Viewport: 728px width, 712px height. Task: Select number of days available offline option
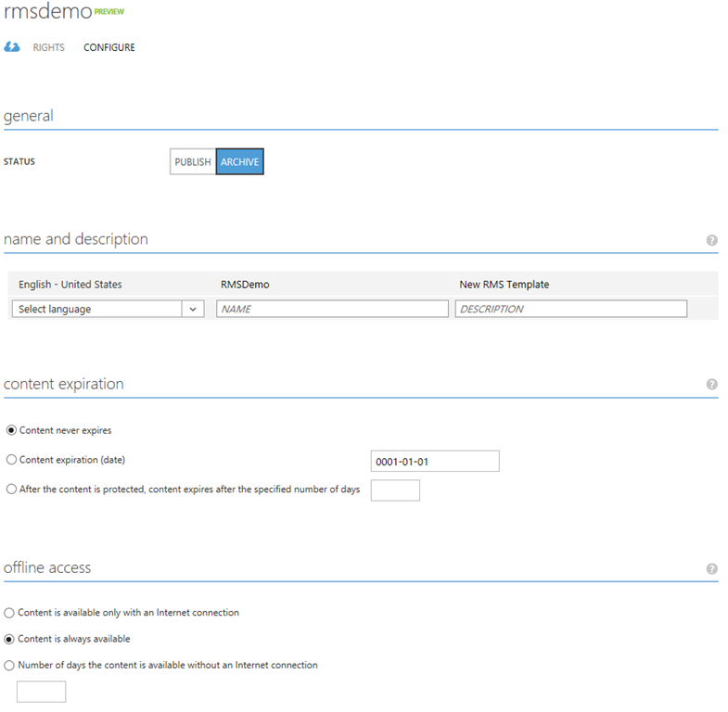pyautogui.click(x=9, y=665)
